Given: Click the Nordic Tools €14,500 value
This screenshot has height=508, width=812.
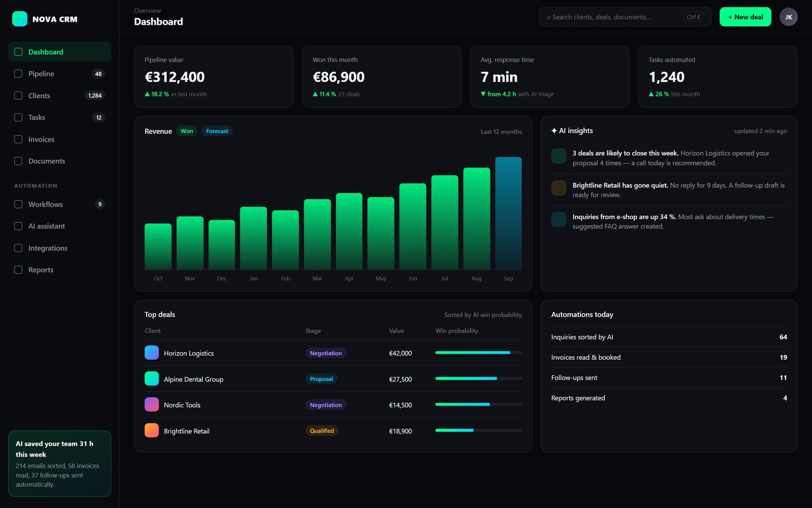Looking at the screenshot, I should tap(400, 405).
